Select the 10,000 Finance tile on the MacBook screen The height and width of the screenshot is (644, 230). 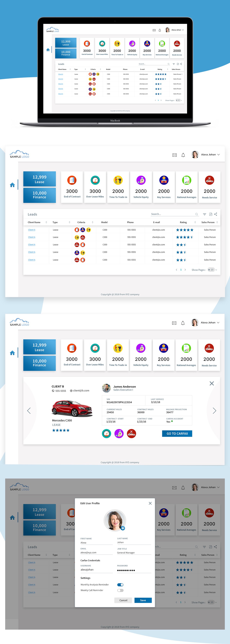[x=66, y=53]
